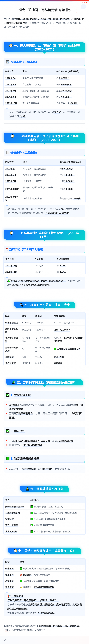Click checkmark before 深铁集团持续输血超百亿
The width and height of the screenshot is (89, 644).
55,349
